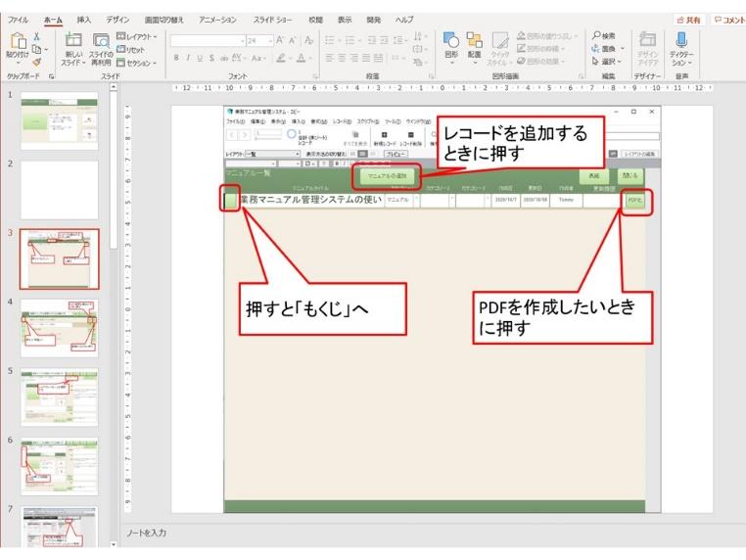Select slide 4 thumbnail

pos(60,328)
